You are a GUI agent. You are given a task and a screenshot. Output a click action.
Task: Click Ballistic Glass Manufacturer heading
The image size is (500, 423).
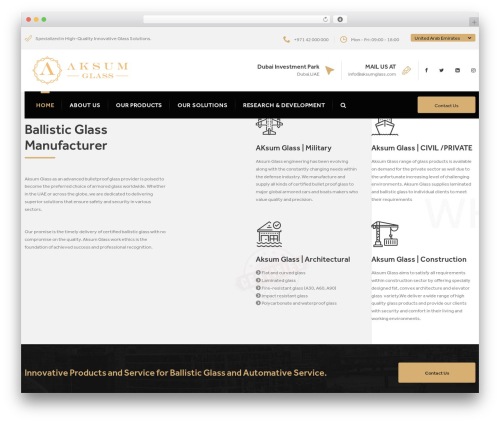[66, 137]
